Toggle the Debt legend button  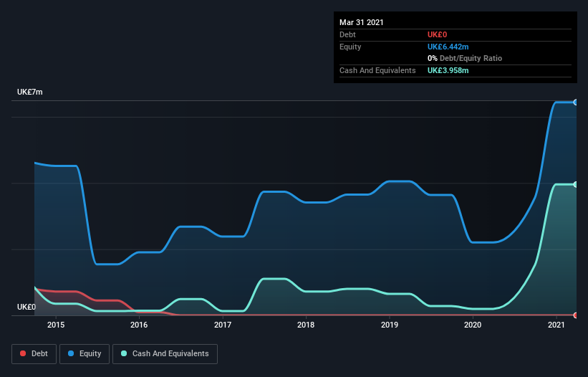[34, 354]
